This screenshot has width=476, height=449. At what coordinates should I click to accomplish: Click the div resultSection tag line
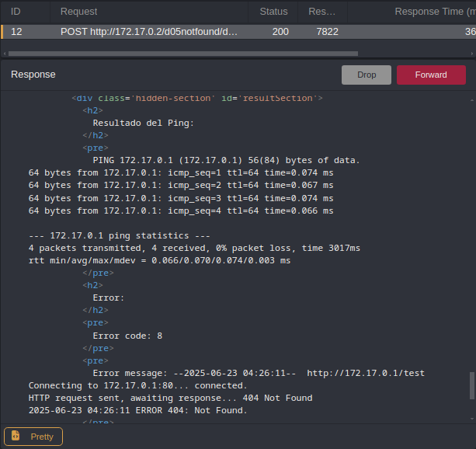(x=196, y=98)
